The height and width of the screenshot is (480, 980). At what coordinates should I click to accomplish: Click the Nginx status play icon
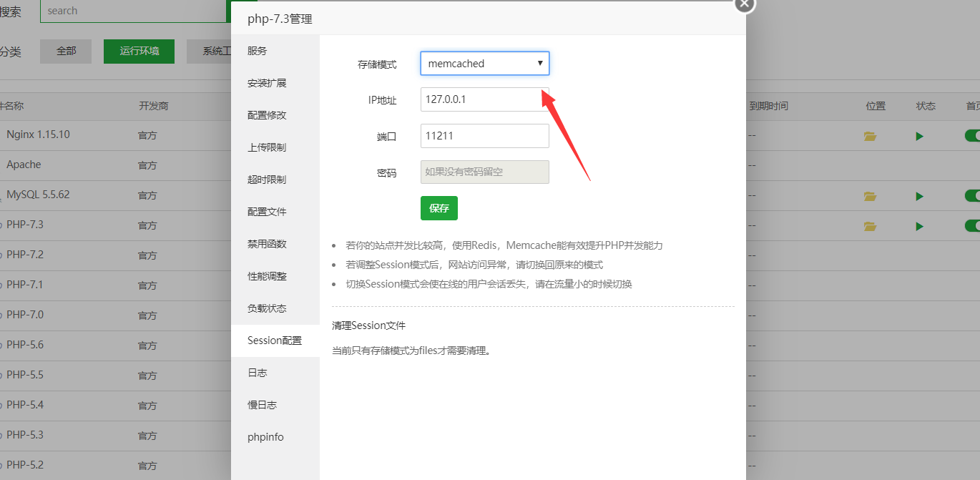pyautogui.click(x=920, y=136)
